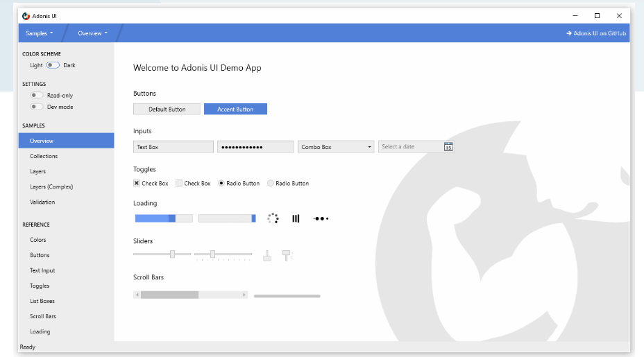Uncheck the first checked Check Box
The height and width of the screenshot is (357, 644).
(136, 183)
